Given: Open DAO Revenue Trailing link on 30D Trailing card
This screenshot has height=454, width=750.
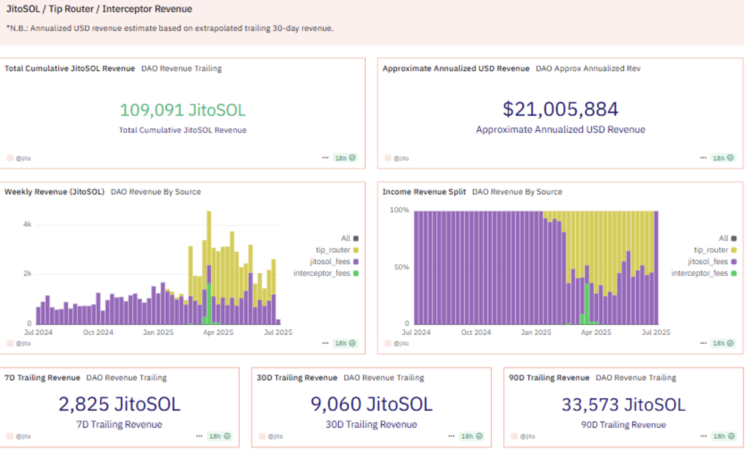Looking at the screenshot, I should (x=384, y=377).
